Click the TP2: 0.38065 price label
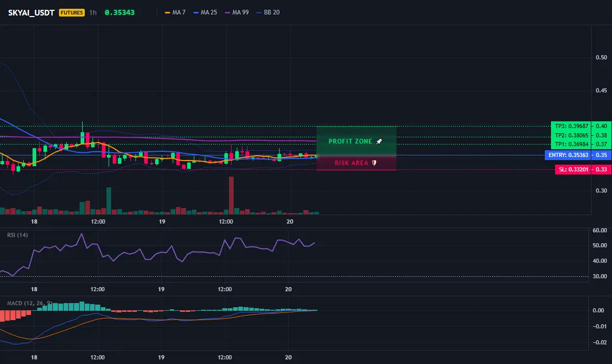This screenshot has height=364, width=612. [571, 135]
